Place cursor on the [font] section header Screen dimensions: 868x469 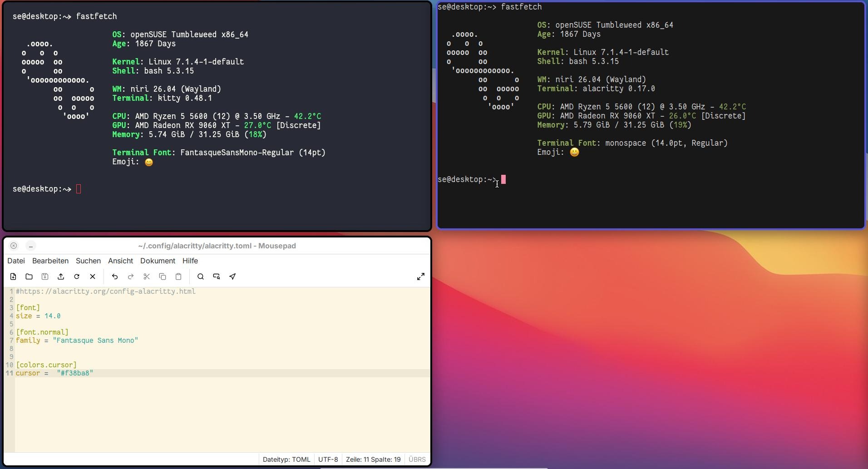(28, 308)
